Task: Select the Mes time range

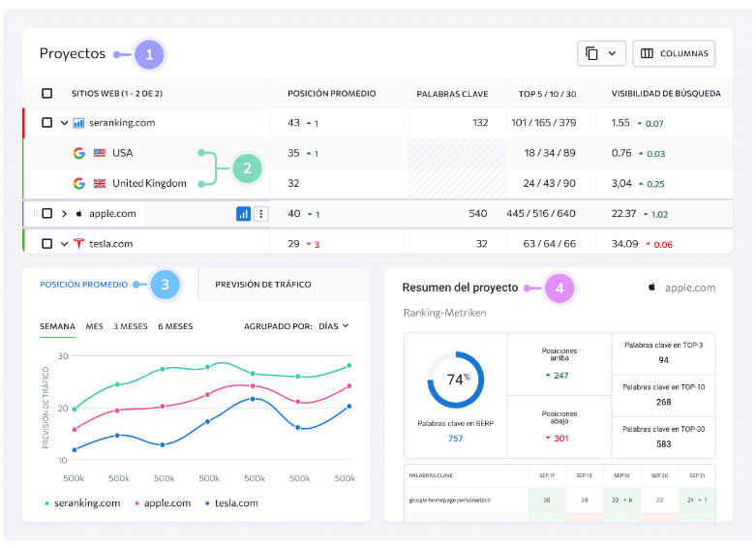Action: [x=95, y=326]
